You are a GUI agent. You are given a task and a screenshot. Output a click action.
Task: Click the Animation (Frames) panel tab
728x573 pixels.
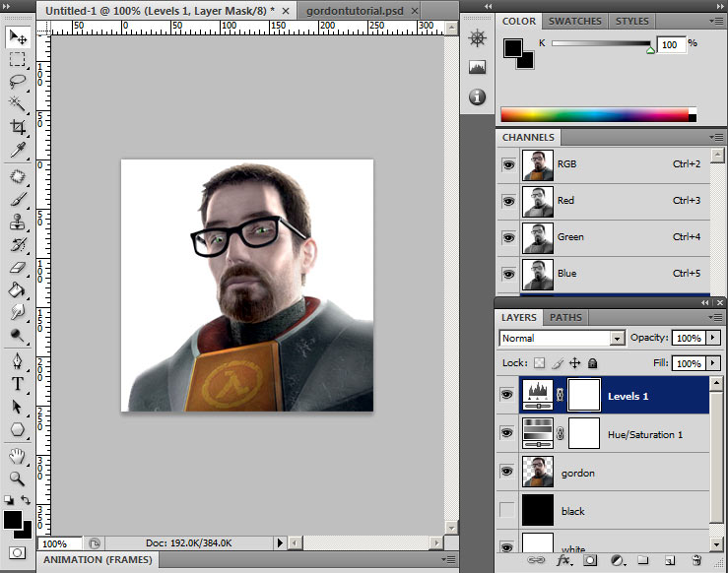(98, 560)
